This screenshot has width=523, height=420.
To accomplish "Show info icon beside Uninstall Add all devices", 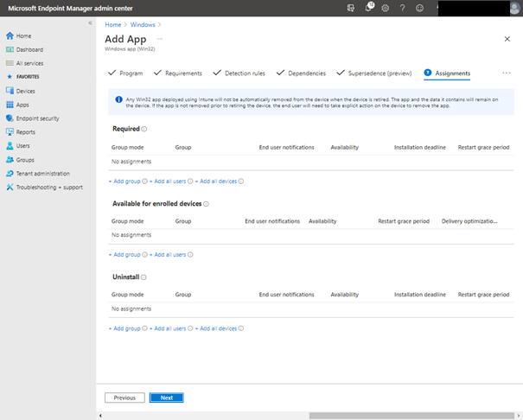I will click(241, 328).
